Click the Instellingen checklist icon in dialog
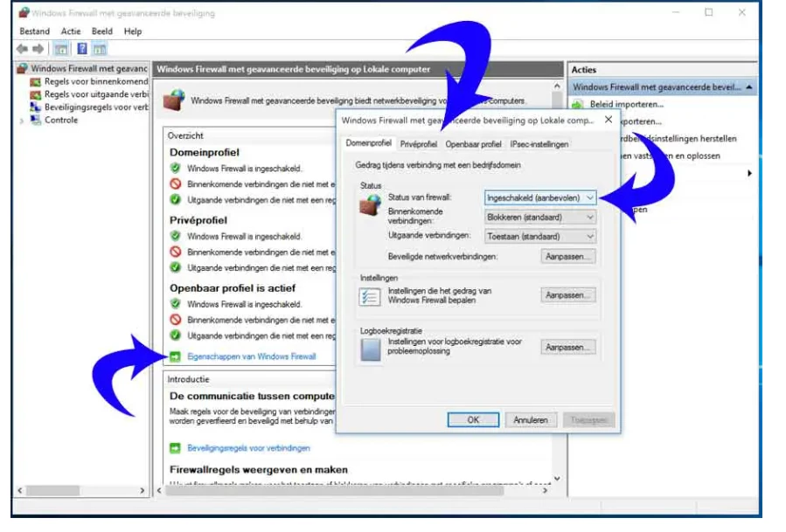786x532 pixels. 370,296
